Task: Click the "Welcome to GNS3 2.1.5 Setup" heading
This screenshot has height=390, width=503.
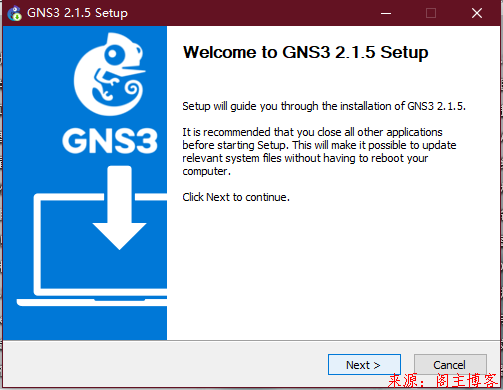Action: 306,52
